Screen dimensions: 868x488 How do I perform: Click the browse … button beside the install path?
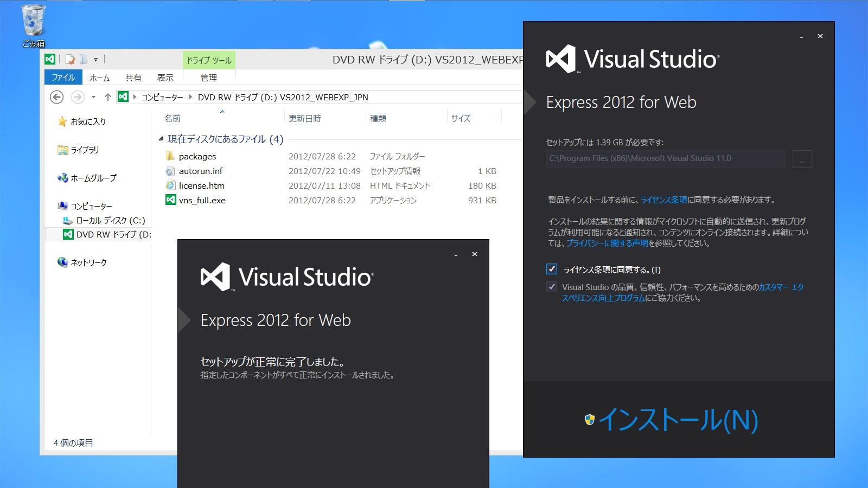click(802, 158)
